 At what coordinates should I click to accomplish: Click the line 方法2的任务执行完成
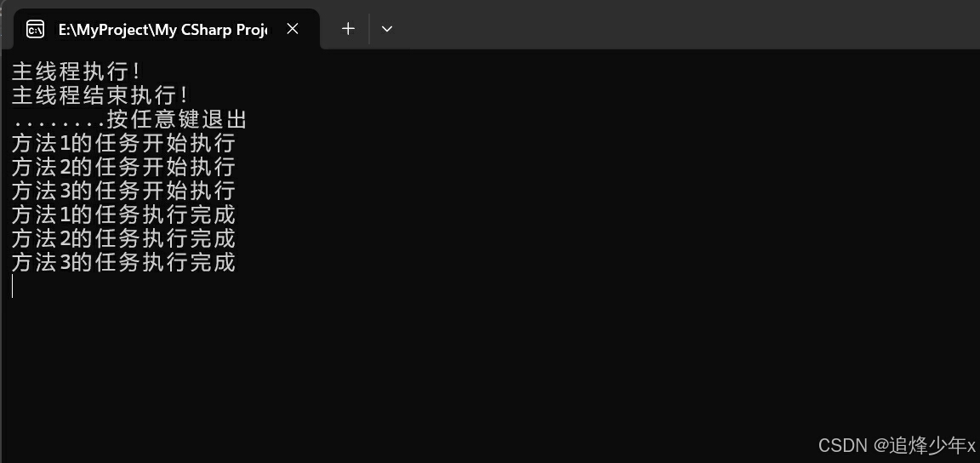123,238
